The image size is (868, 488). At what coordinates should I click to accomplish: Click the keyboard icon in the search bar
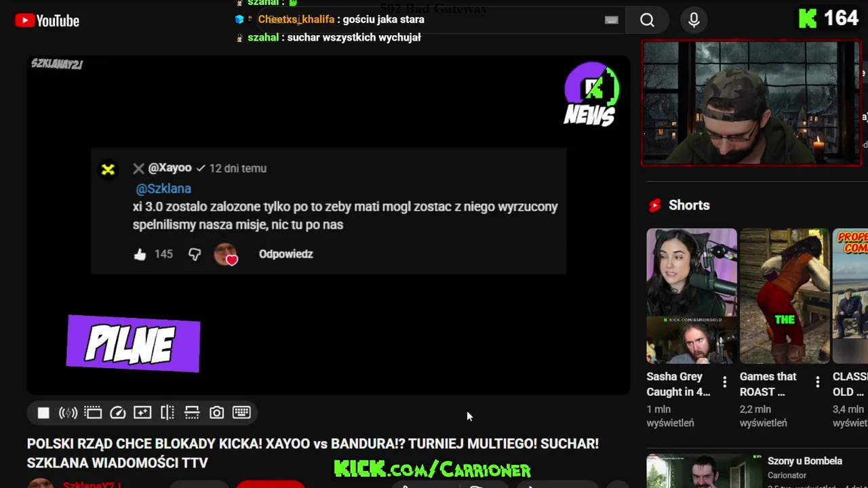(x=612, y=20)
